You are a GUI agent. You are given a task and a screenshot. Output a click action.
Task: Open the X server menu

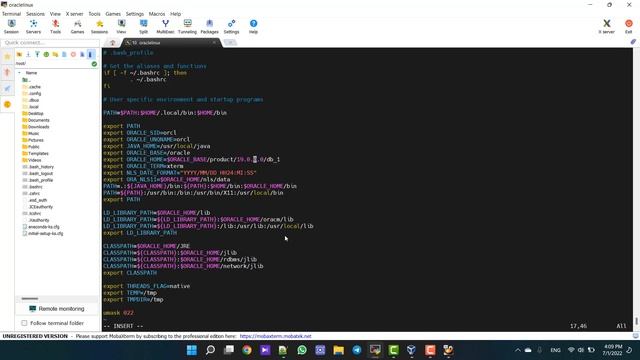tap(74, 14)
